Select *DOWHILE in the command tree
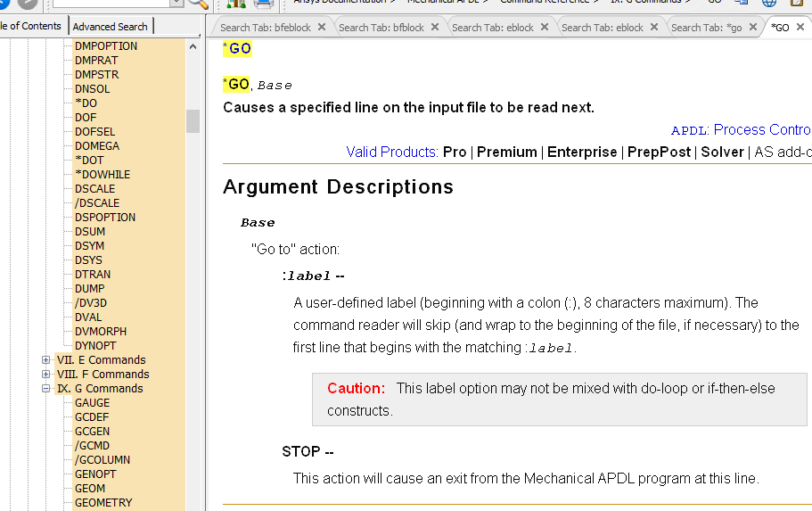 click(102, 175)
